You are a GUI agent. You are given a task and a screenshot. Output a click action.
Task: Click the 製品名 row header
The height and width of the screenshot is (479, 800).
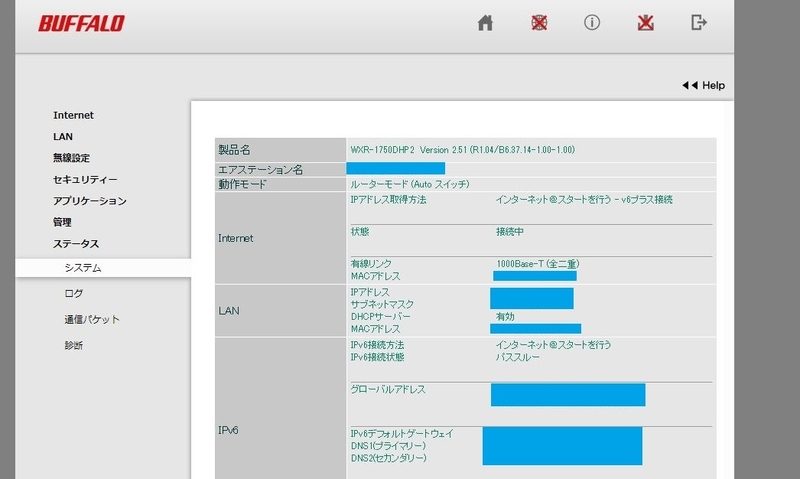281,150
